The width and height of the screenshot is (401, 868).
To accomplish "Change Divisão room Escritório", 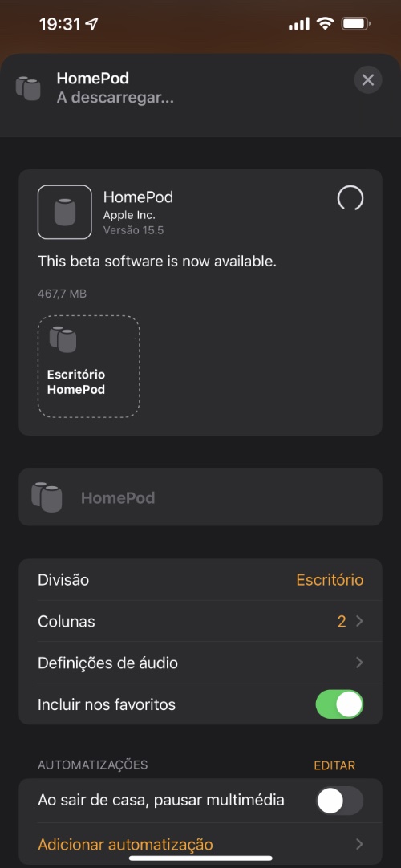I will (330, 579).
